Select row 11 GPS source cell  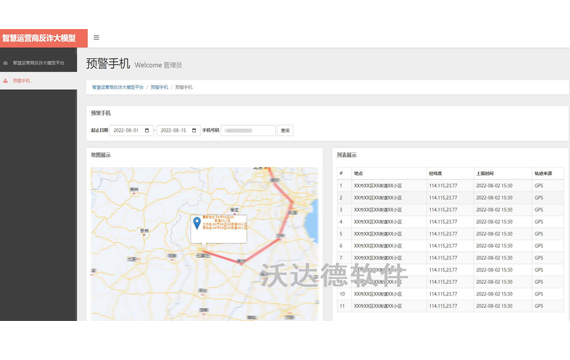point(548,306)
